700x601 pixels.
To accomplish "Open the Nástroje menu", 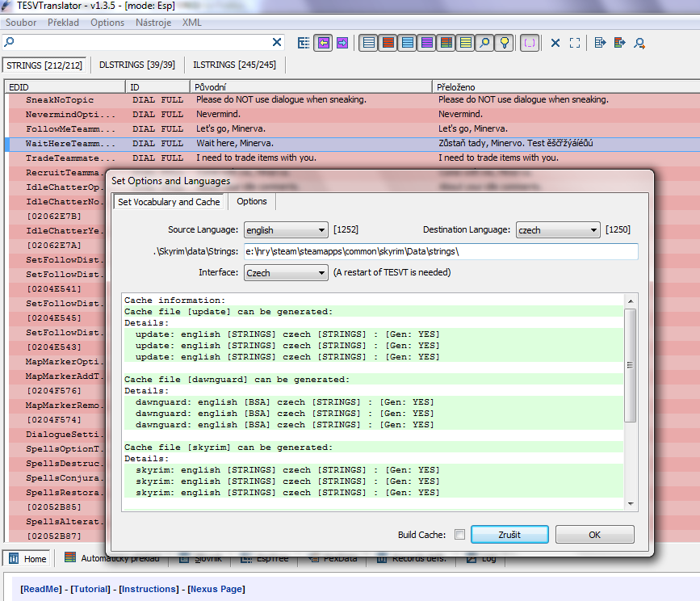I will click(153, 23).
